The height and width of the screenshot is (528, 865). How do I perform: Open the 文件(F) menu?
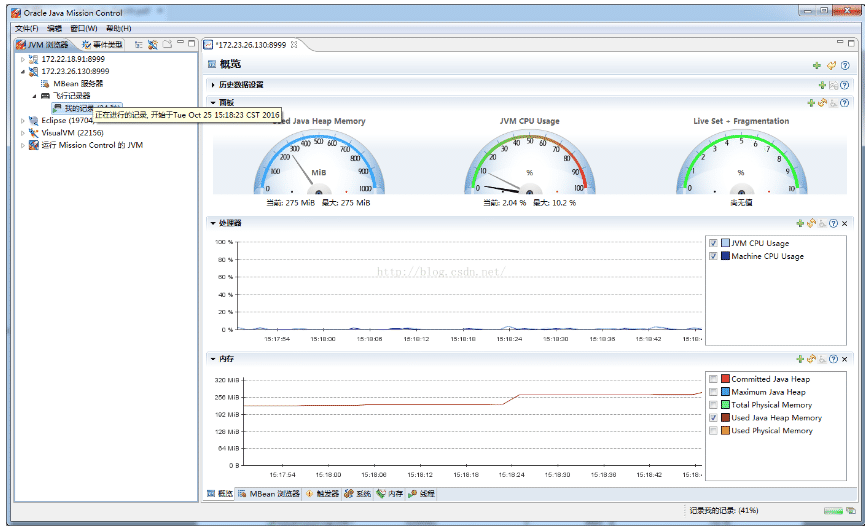click(x=26, y=28)
